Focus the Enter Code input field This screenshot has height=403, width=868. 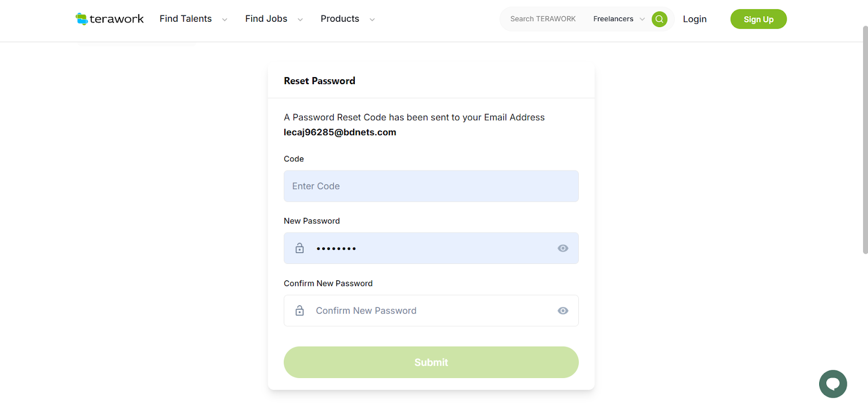point(431,186)
